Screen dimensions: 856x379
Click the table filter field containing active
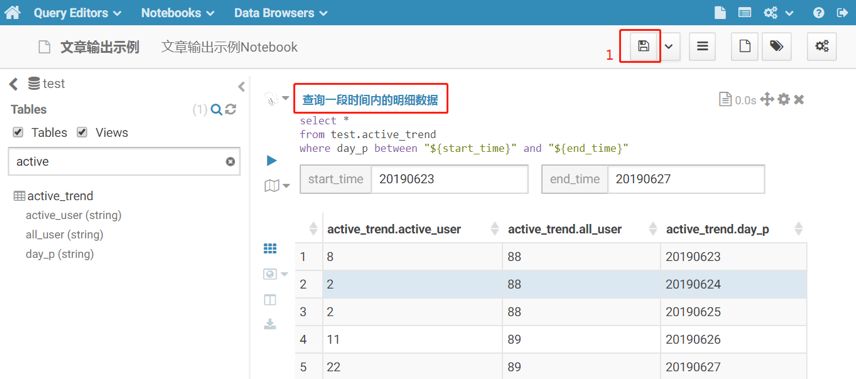point(124,161)
